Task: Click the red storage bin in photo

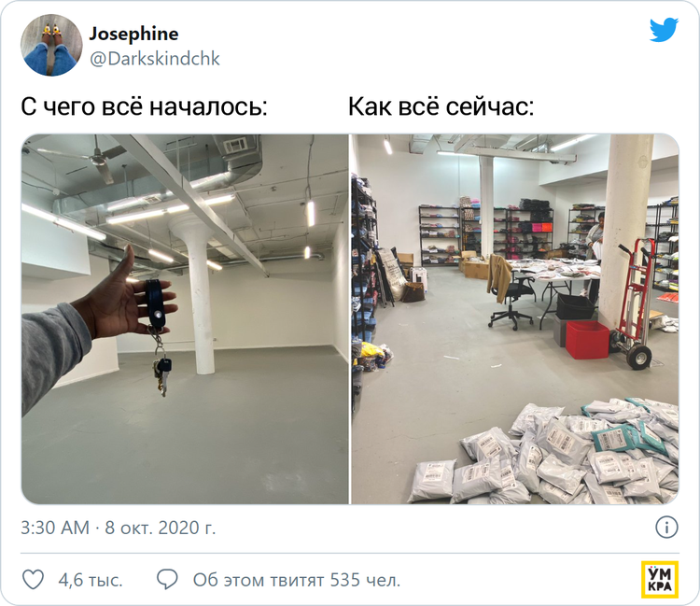Action: tap(587, 339)
